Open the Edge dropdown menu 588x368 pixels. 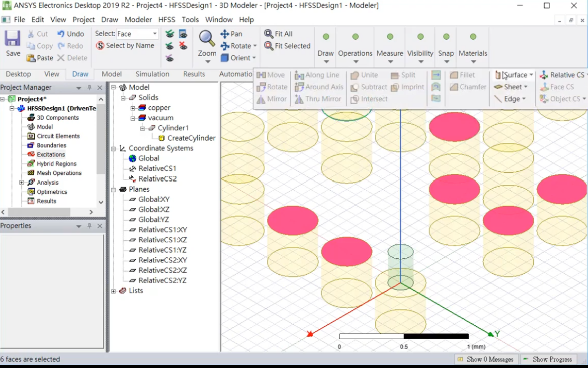click(x=523, y=99)
